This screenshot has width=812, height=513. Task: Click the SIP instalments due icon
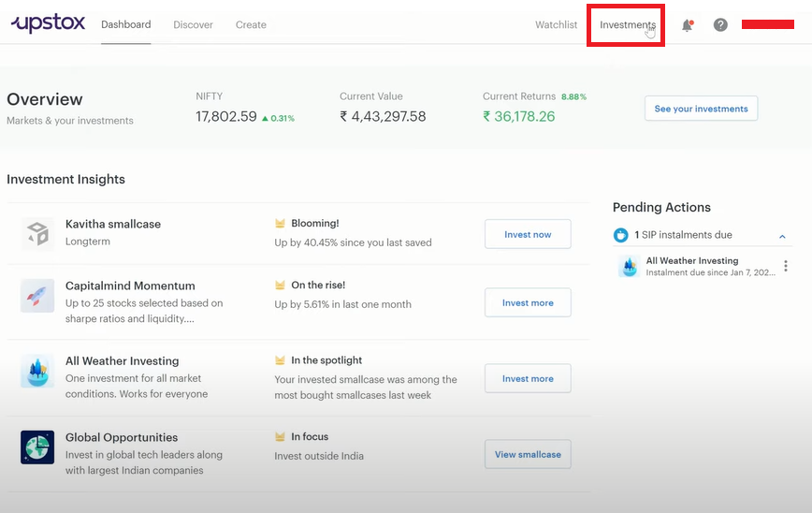point(621,235)
